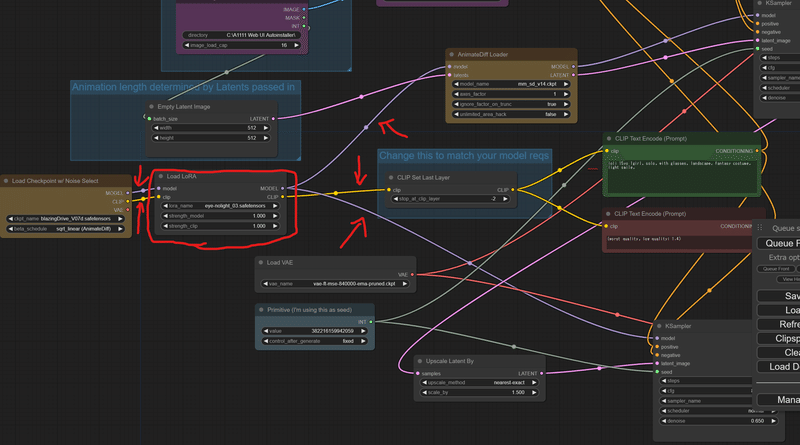Open model_name selector in AnimateDiff Loader
Screen dimensions: 800x445
pyautogui.click(x=511, y=84)
